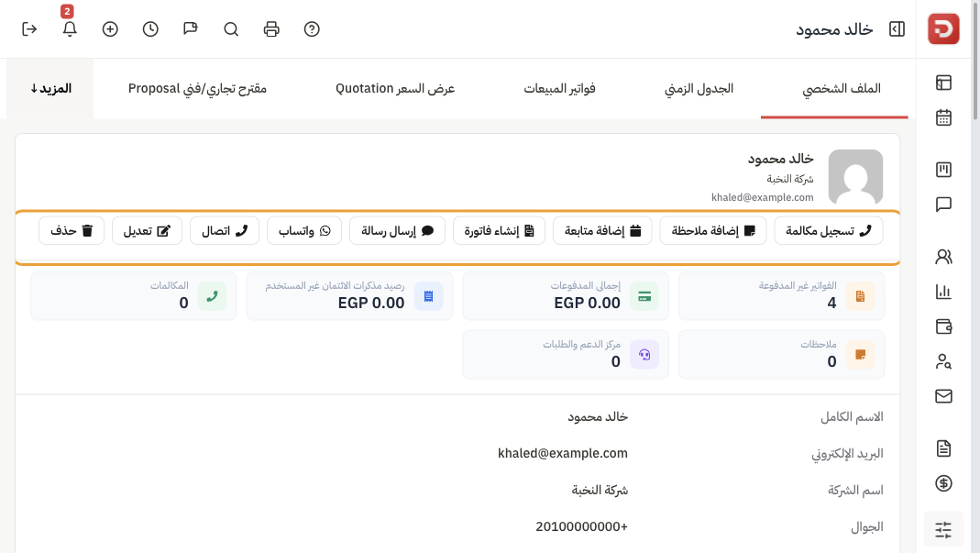Open the user search sidebar icon
Viewport: 980px width, 553px height.
pyautogui.click(x=943, y=361)
